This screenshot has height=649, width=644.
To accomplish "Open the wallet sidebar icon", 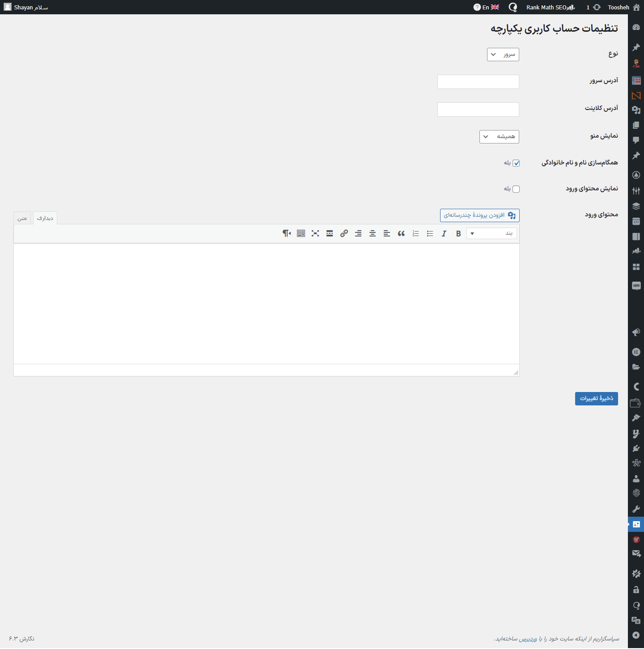I will pyautogui.click(x=636, y=403).
